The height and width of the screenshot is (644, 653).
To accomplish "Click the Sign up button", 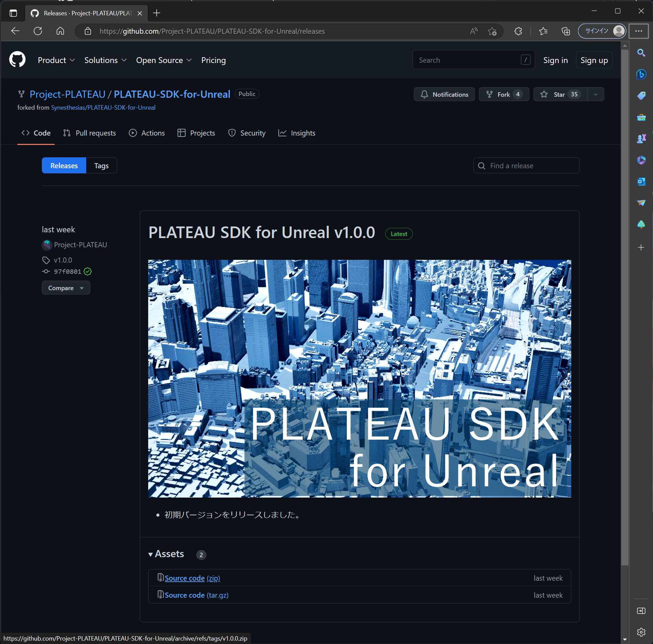I will pyautogui.click(x=594, y=60).
